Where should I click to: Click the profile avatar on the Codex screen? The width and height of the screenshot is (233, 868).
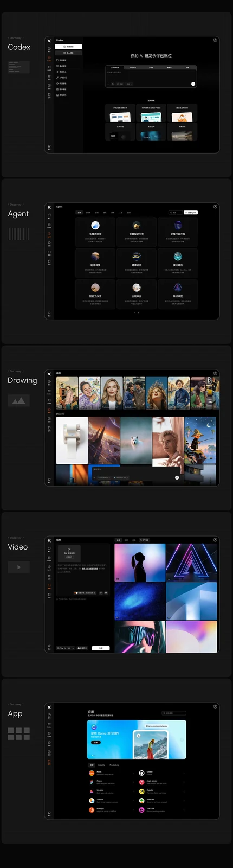point(215,40)
